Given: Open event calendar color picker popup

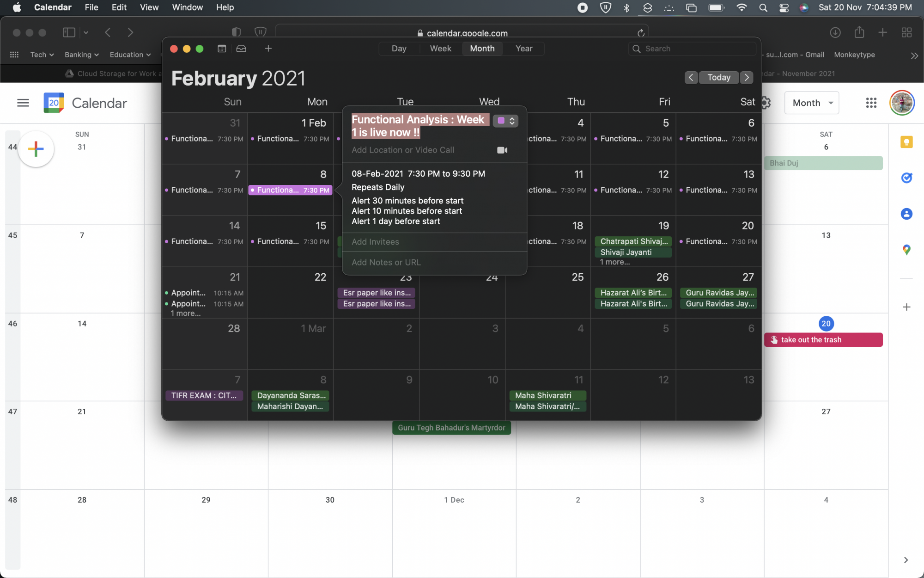Looking at the screenshot, I should 505,121.
